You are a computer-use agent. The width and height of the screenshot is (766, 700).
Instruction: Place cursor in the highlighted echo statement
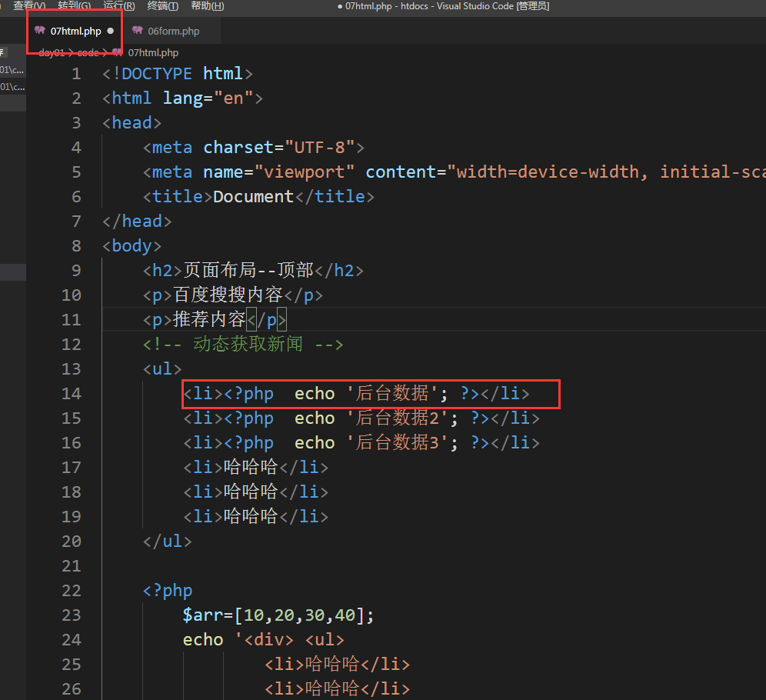point(315,393)
